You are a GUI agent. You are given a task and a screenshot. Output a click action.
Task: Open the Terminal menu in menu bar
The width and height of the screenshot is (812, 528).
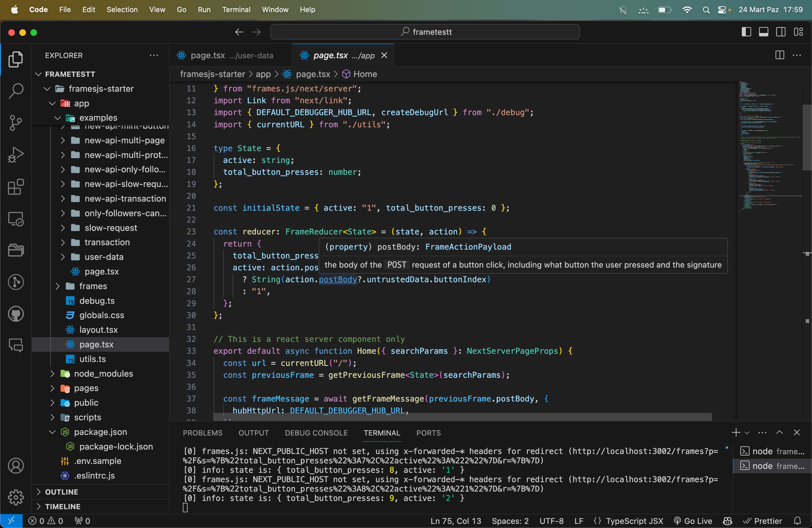[236, 10]
